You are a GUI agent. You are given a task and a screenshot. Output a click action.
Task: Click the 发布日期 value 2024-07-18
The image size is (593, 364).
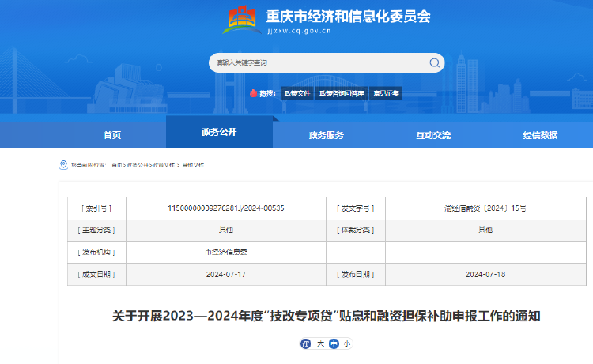tap(485, 275)
